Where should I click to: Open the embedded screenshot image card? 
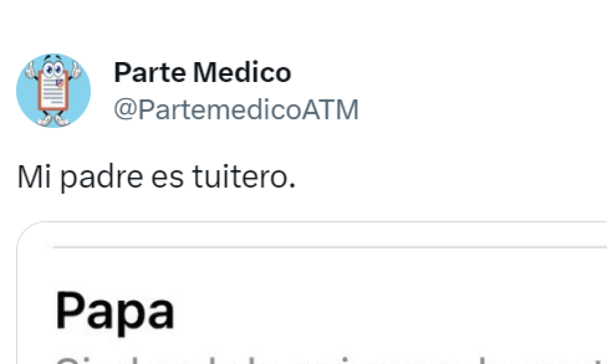coord(312,293)
